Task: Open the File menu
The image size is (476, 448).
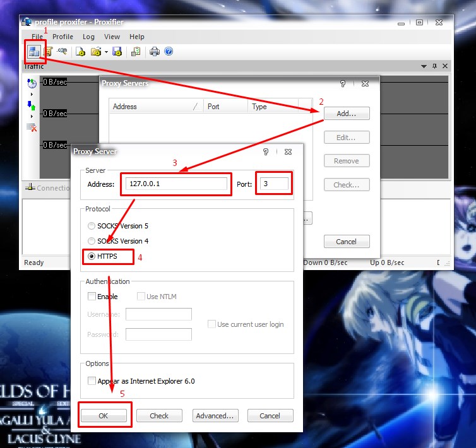Action: 37,37
